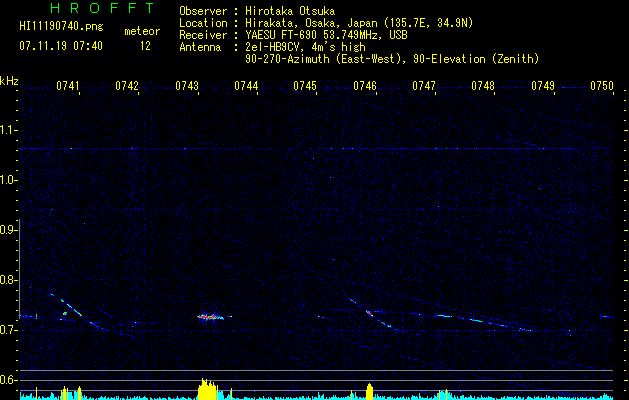Image resolution: width=629 pixels, height=400 pixels.
Task: Click the meteor label
Action: pyautogui.click(x=142, y=31)
